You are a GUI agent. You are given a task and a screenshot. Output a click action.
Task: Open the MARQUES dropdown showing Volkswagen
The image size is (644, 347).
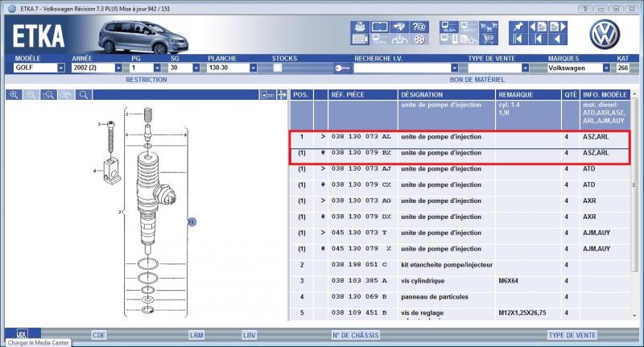tap(606, 68)
